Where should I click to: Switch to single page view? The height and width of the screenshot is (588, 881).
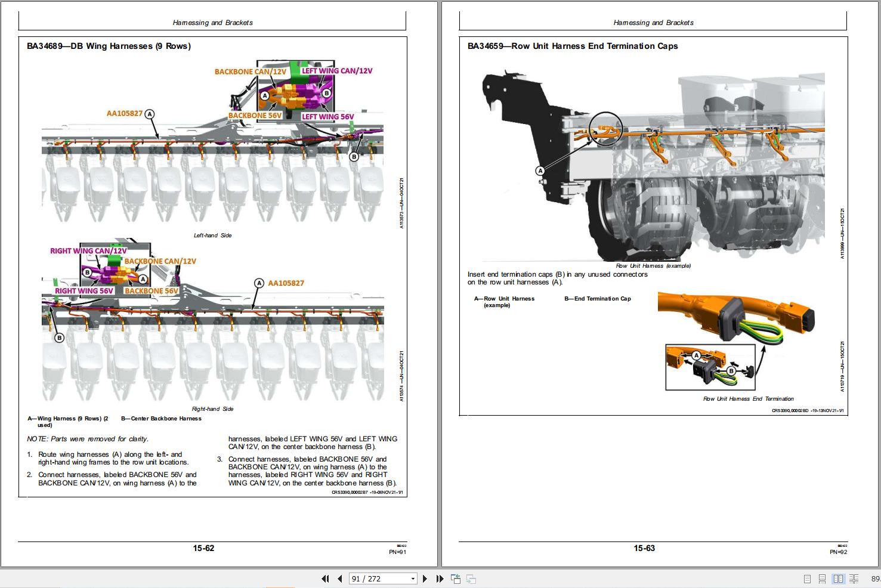(x=807, y=578)
